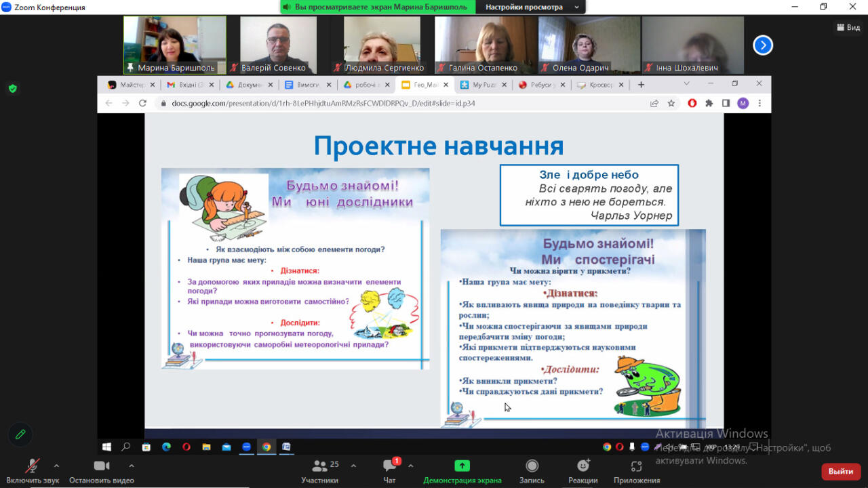Open Chrome tab search dropdown arrow
868x488 pixels.
(x=686, y=83)
